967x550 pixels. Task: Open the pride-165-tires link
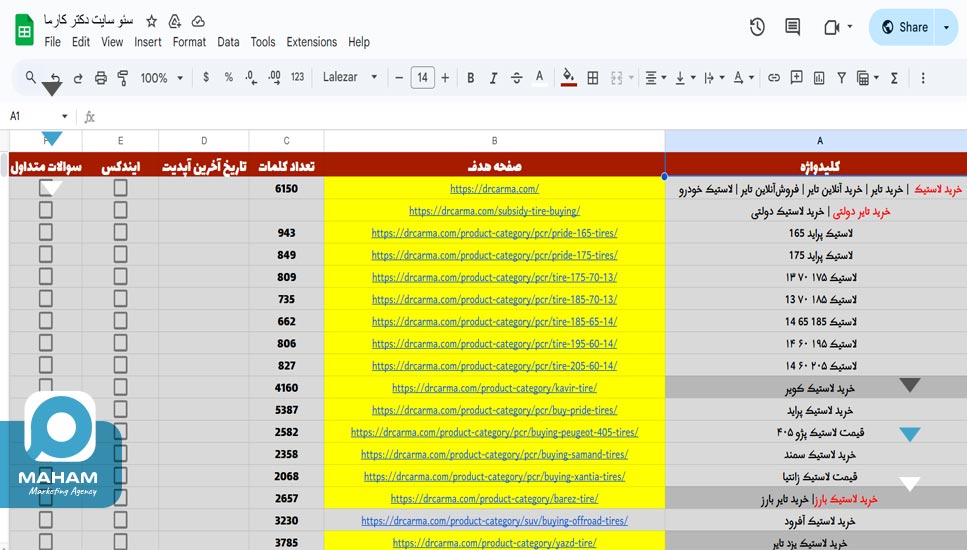(495, 233)
